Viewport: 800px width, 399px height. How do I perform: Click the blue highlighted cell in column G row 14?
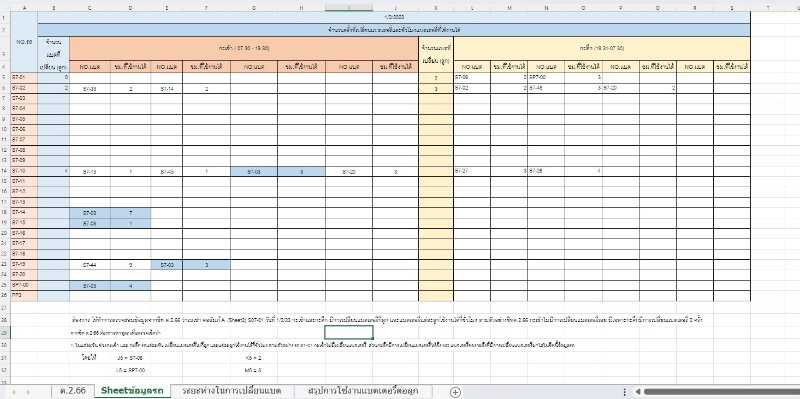pos(254,171)
